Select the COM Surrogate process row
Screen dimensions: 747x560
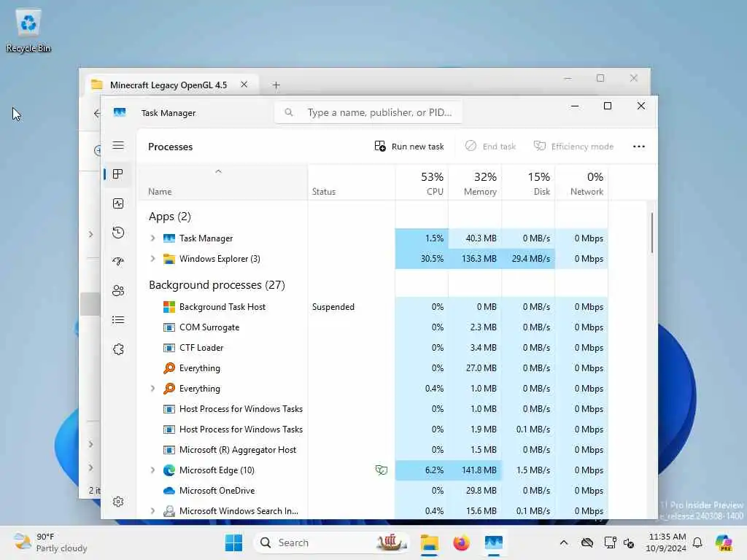[x=373, y=327]
